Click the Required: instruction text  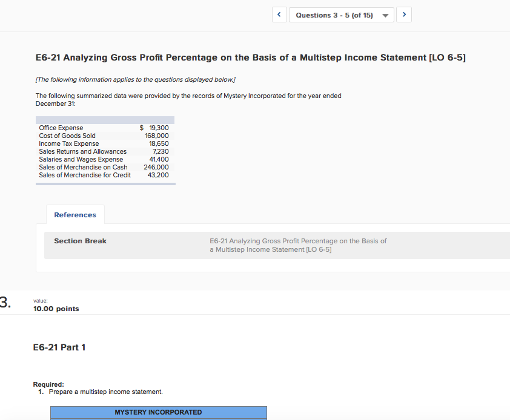47,384
